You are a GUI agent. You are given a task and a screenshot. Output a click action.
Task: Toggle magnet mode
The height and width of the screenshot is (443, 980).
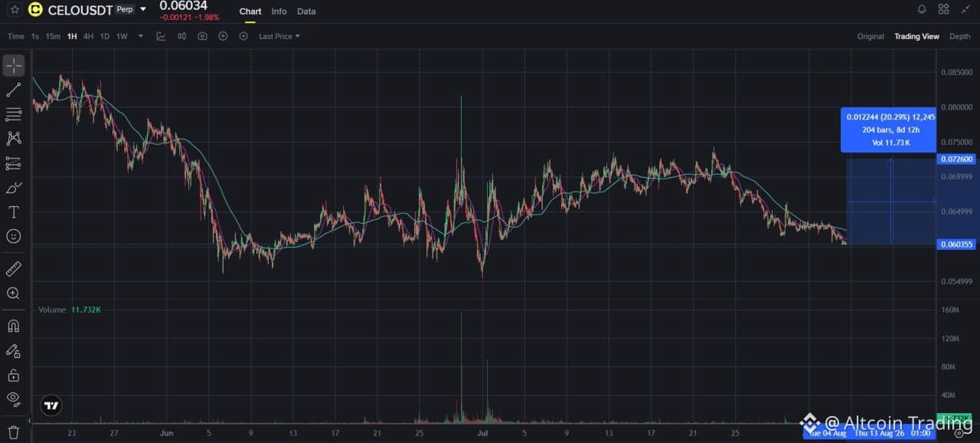click(x=14, y=327)
